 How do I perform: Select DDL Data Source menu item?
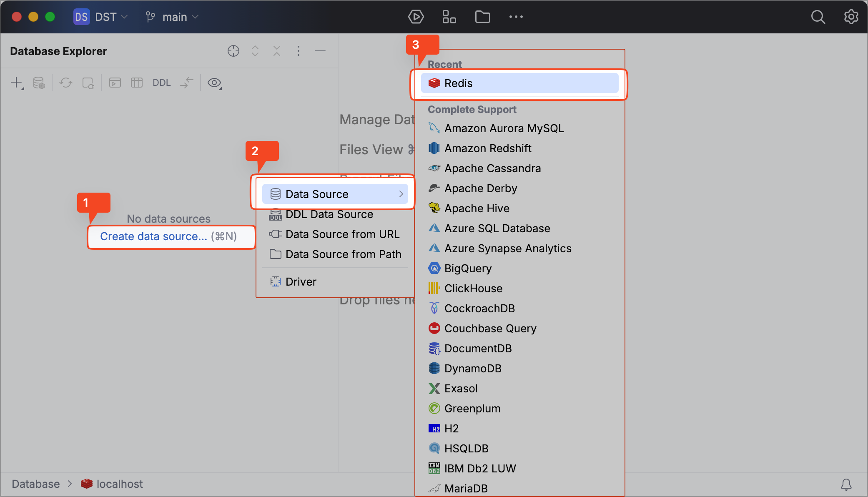pyautogui.click(x=335, y=214)
